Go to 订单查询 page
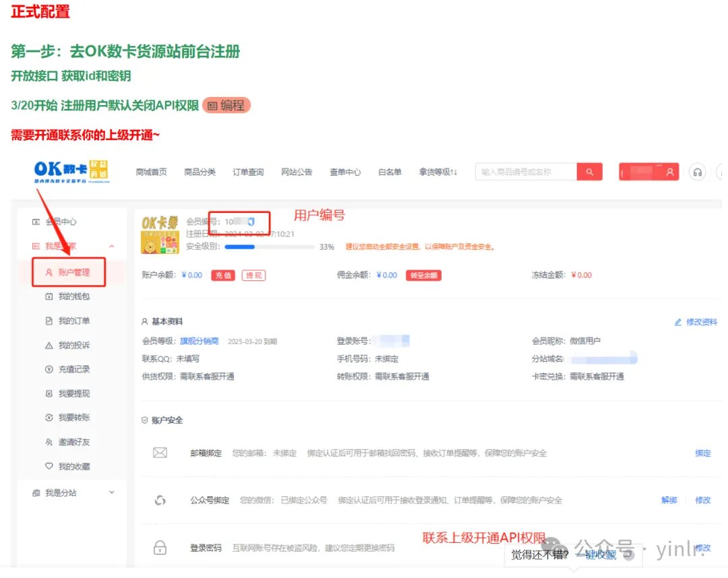Image resolution: width=728 pixels, height=578 pixels. point(248,172)
